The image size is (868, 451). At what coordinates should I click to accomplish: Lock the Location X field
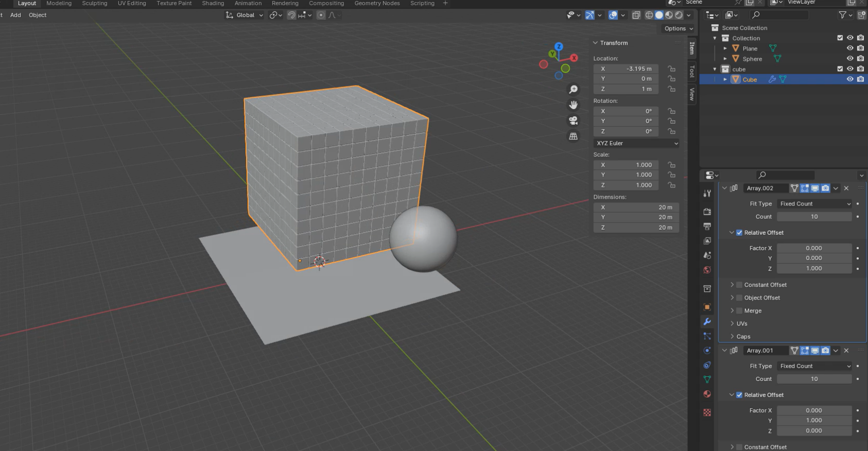point(671,68)
